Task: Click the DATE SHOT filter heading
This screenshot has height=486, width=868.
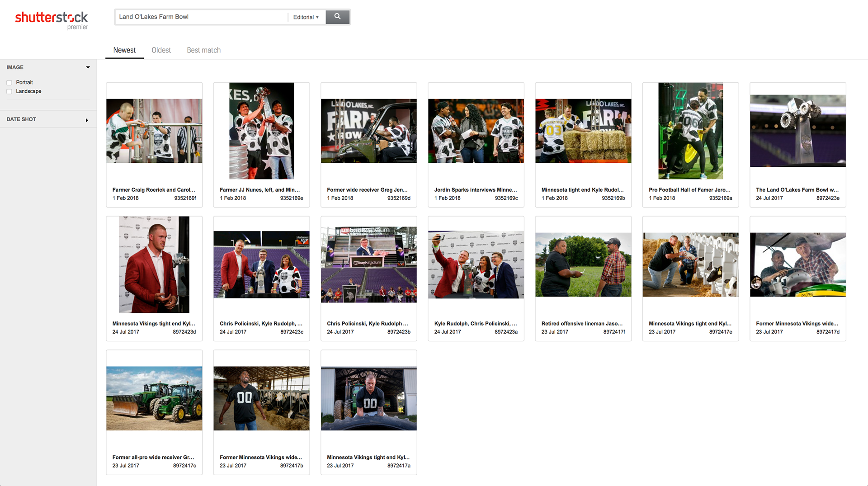Action: coord(21,119)
